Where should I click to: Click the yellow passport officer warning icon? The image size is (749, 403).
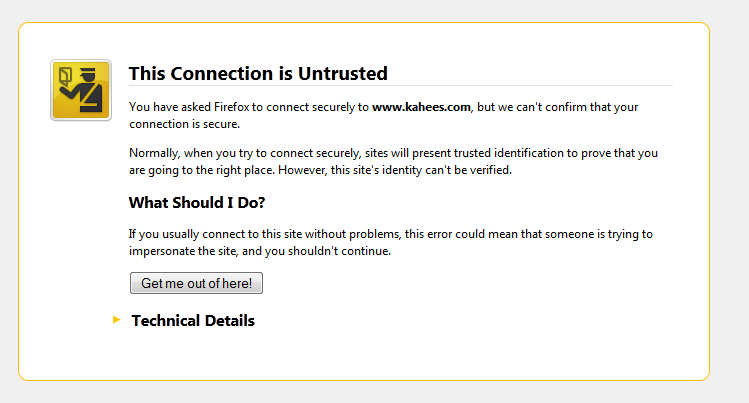point(81,90)
